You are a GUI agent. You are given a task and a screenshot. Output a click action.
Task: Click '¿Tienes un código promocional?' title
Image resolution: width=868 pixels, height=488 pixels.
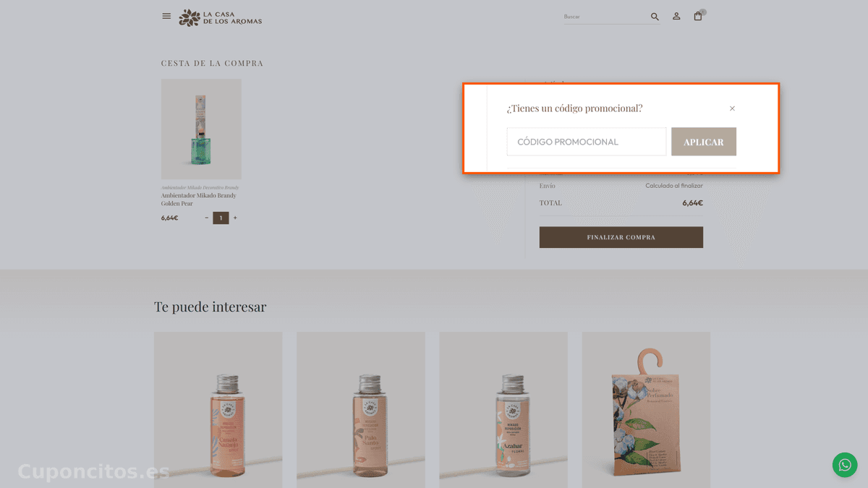[x=574, y=108]
